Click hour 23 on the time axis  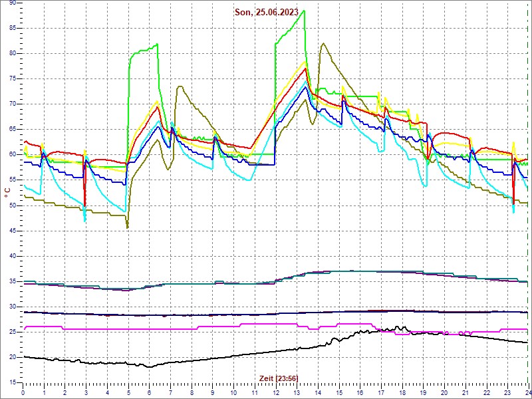point(508,392)
